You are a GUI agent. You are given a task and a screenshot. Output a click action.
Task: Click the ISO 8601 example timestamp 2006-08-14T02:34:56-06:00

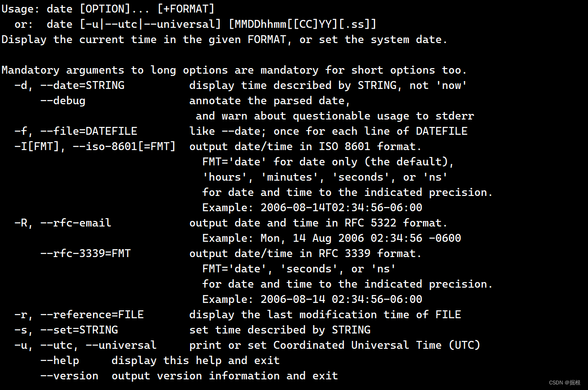(341, 208)
